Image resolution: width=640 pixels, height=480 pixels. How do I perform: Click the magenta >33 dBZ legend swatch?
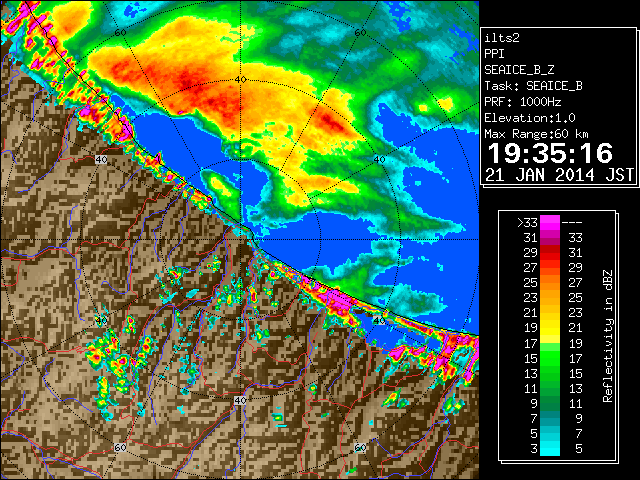coord(550,223)
